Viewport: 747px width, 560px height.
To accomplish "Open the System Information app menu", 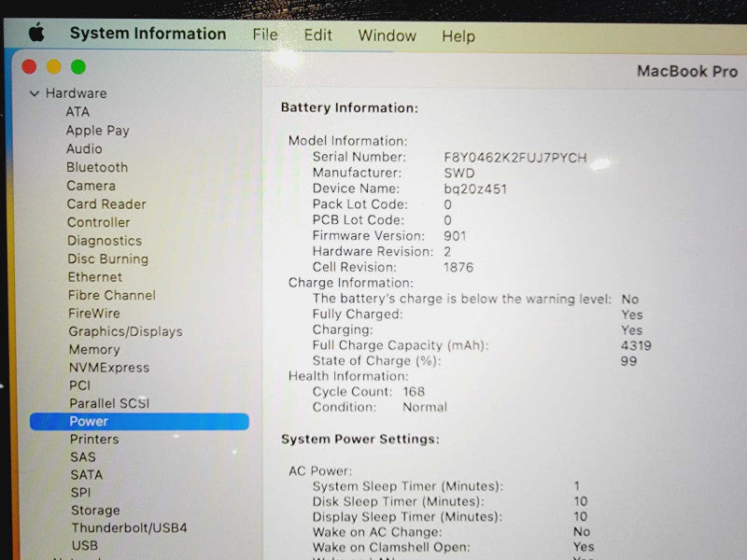I will tap(148, 34).
